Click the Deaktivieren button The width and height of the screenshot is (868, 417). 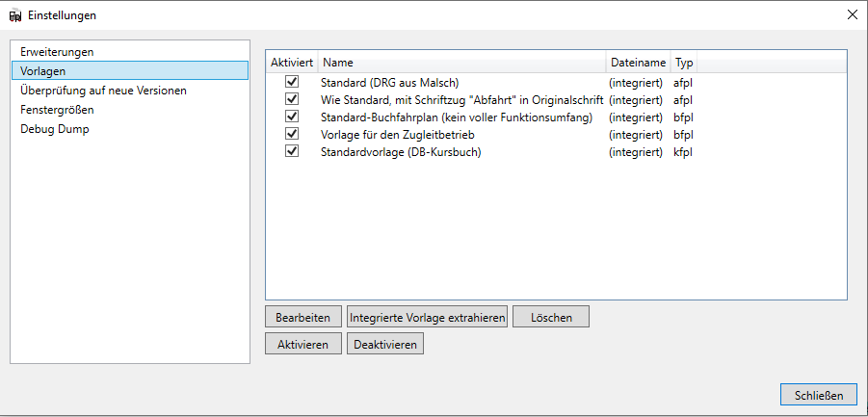tap(385, 345)
